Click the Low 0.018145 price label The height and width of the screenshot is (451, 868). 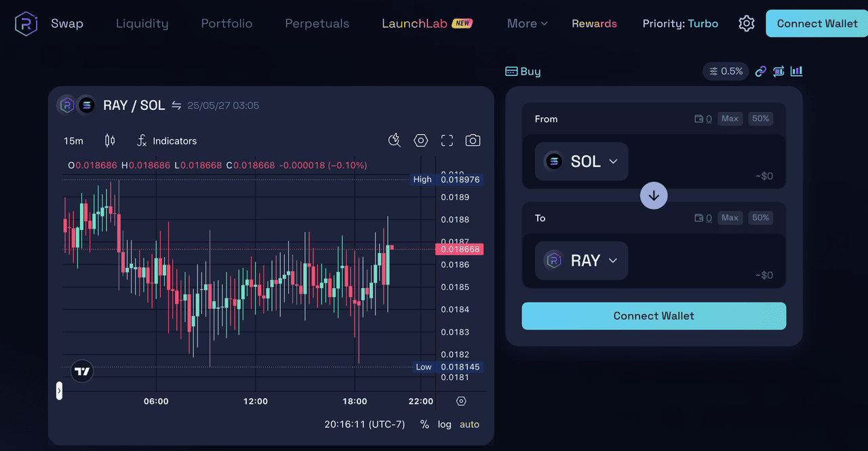coord(447,367)
